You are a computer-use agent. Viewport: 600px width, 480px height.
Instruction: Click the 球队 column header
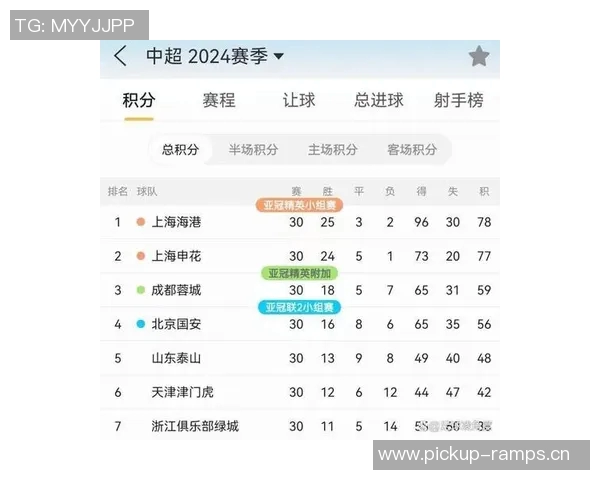147,191
